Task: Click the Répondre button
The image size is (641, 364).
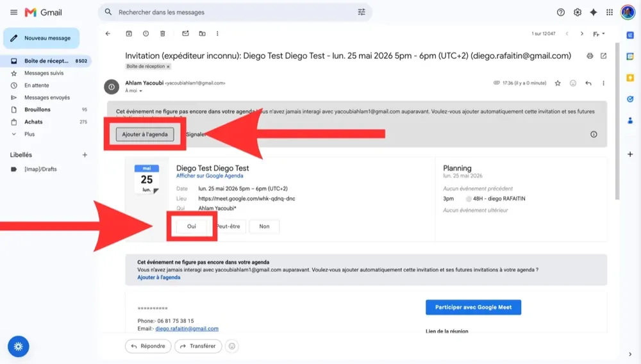Action: 148,346
